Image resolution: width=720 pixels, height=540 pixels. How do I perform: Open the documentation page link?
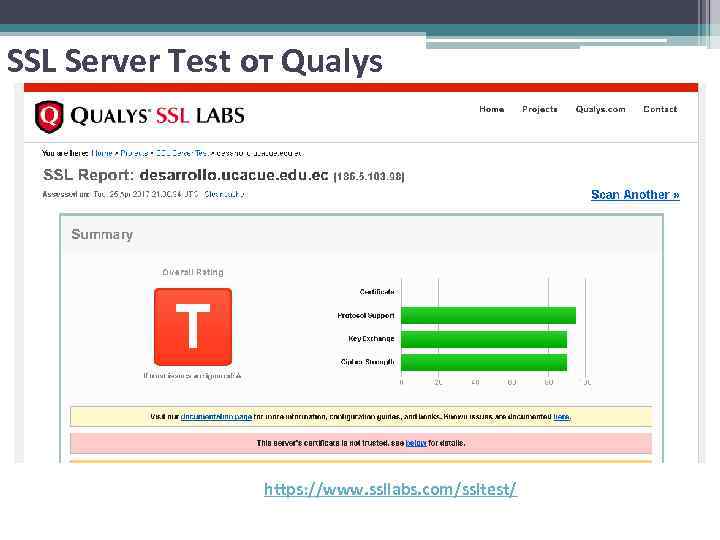tap(216, 416)
